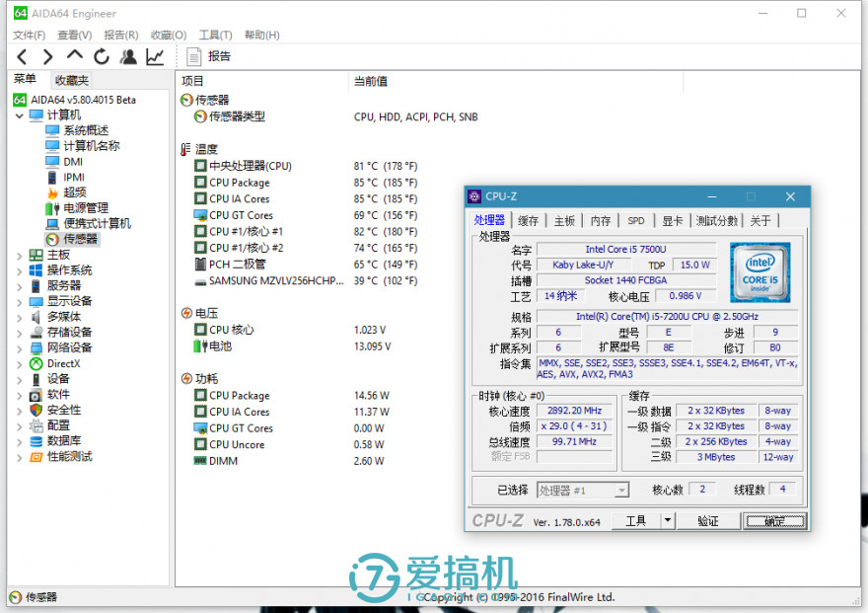This screenshot has width=868, height=613.
Task: Open the graph chart toolbar icon
Action: (155, 56)
